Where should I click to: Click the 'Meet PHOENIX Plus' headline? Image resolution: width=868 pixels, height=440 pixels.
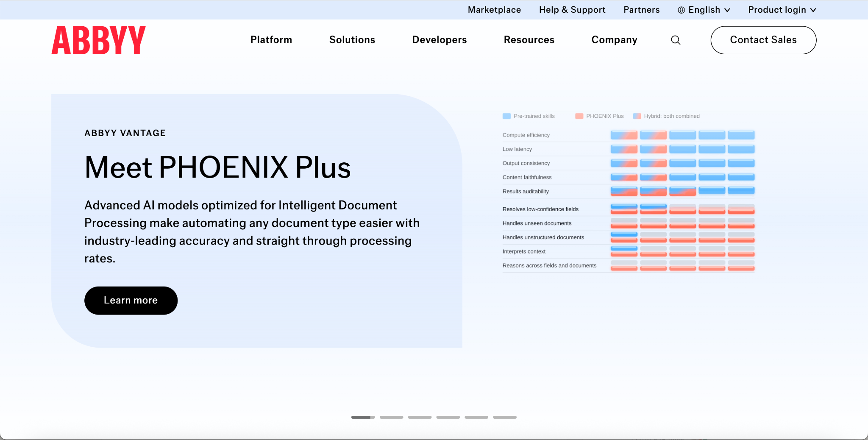tap(217, 167)
